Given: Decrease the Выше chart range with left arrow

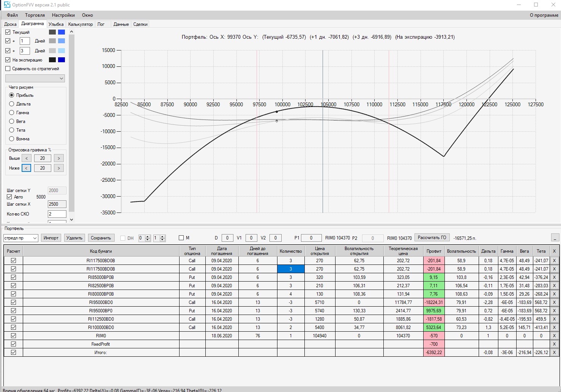Looking at the screenshot, I should 27,158.
